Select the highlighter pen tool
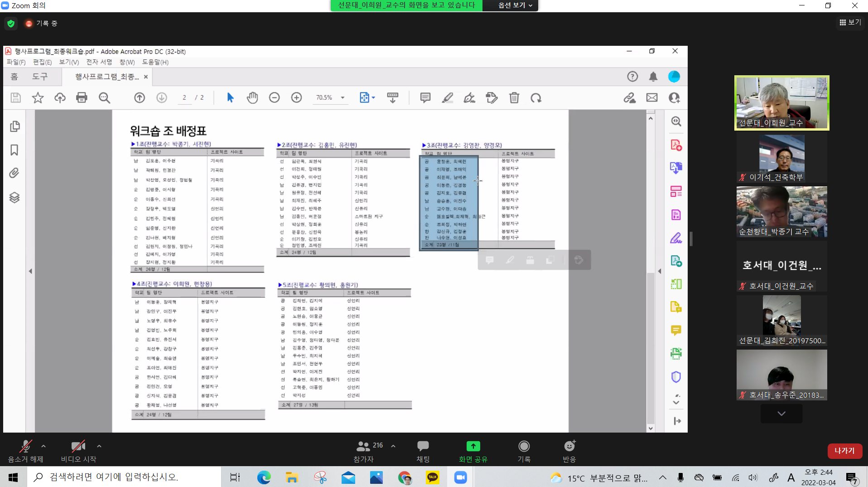 pyautogui.click(x=447, y=97)
